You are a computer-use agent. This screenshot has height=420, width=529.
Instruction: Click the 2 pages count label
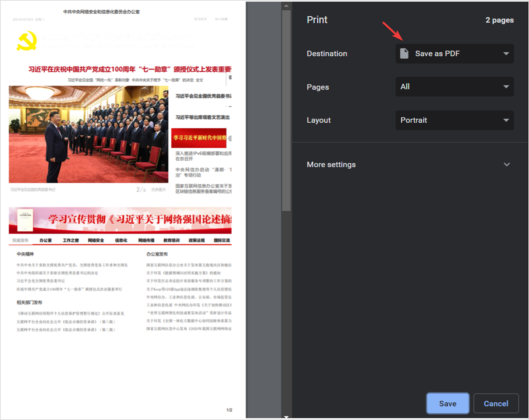tap(499, 20)
